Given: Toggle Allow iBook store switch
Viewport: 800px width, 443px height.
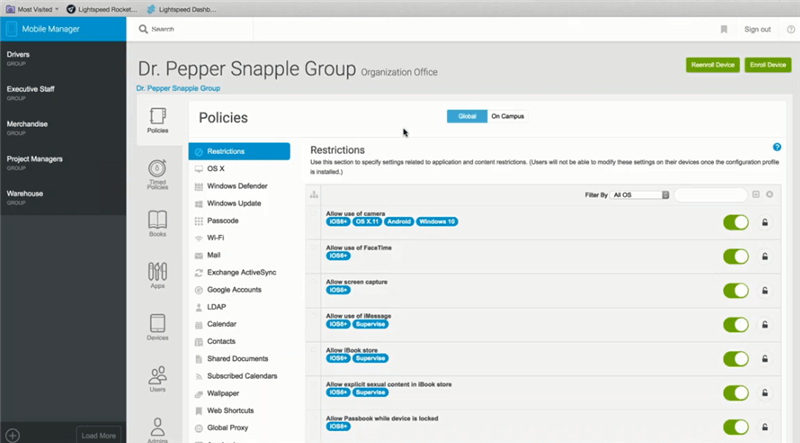Looking at the screenshot, I should pos(736,359).
